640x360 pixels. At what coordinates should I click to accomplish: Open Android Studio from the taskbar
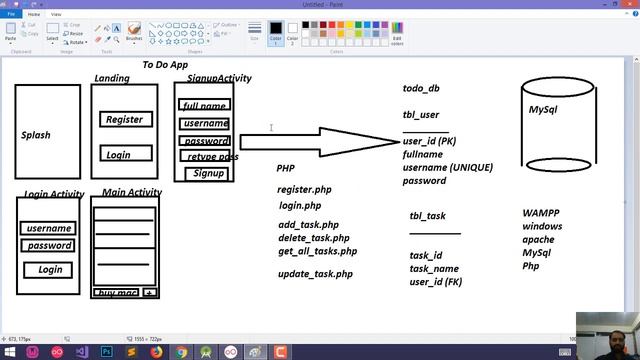(x=206, y=352)
